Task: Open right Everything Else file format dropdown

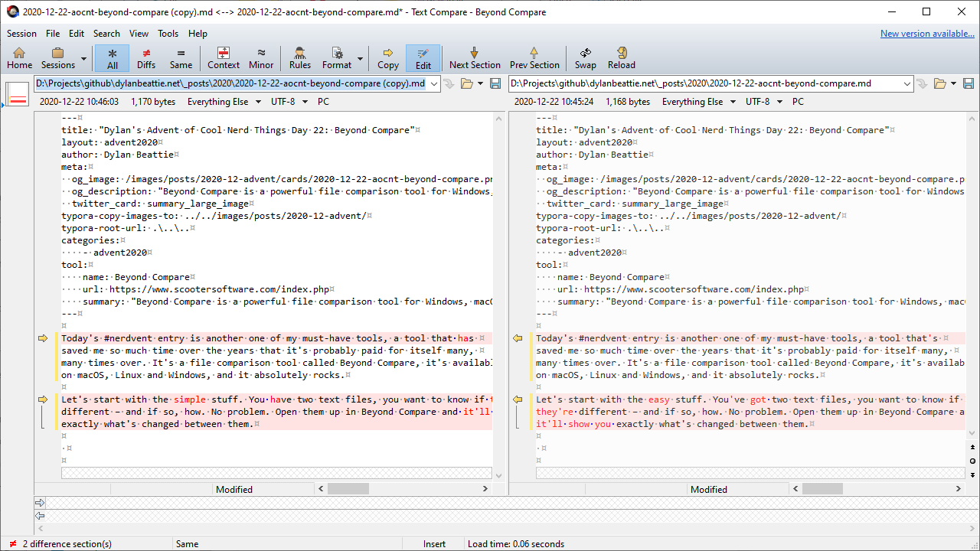Action: point(699,102)
